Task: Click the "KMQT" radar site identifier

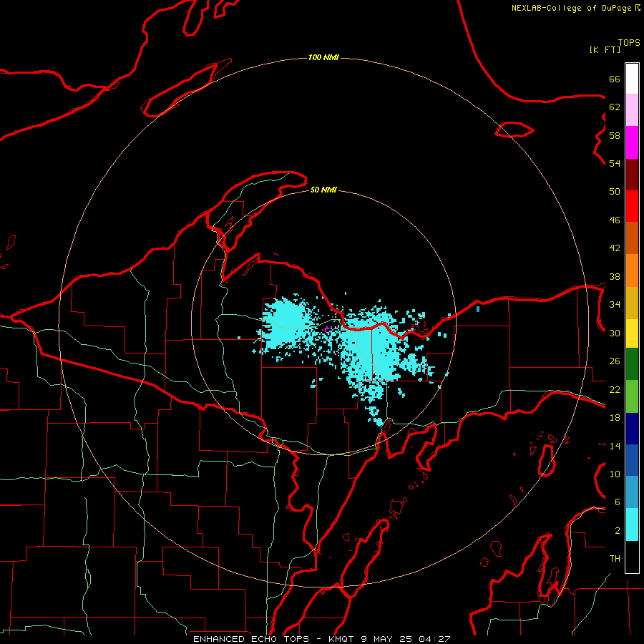Action: point(343,639)
